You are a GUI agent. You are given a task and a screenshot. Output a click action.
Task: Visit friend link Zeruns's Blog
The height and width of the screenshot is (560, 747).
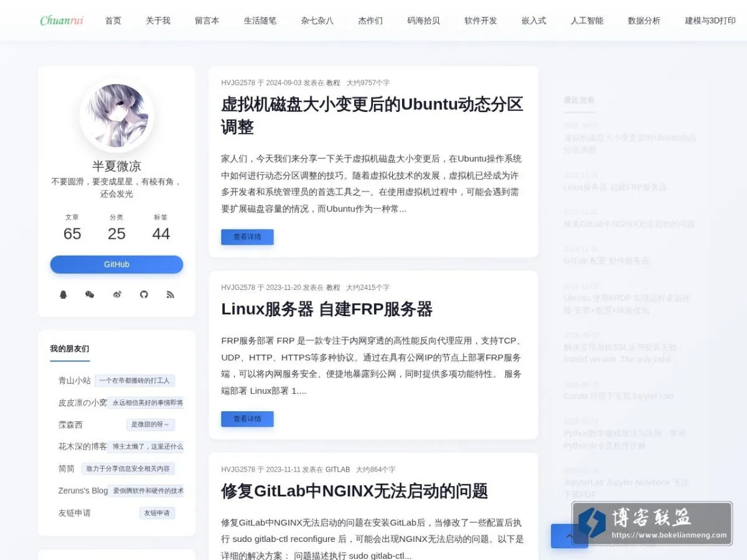83,491
